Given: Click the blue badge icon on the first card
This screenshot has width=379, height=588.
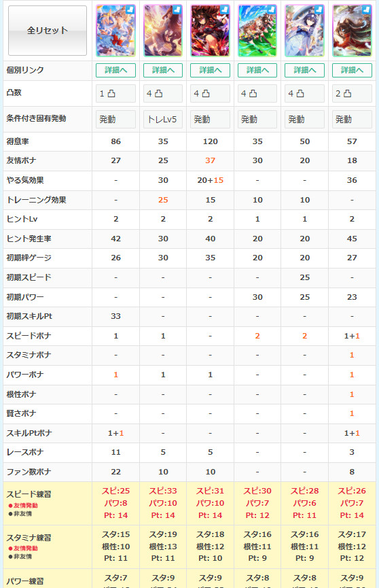Looking at the screenshot, I should point(130,10).
